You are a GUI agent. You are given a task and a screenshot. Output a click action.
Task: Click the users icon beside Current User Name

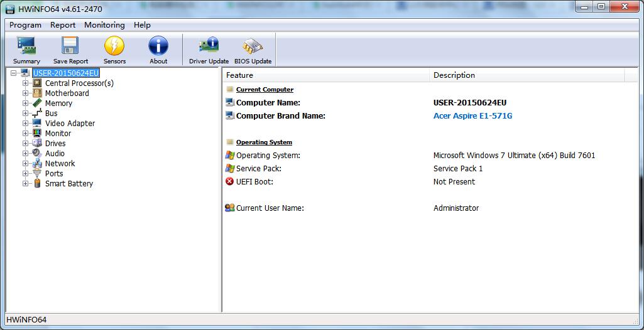229,208
